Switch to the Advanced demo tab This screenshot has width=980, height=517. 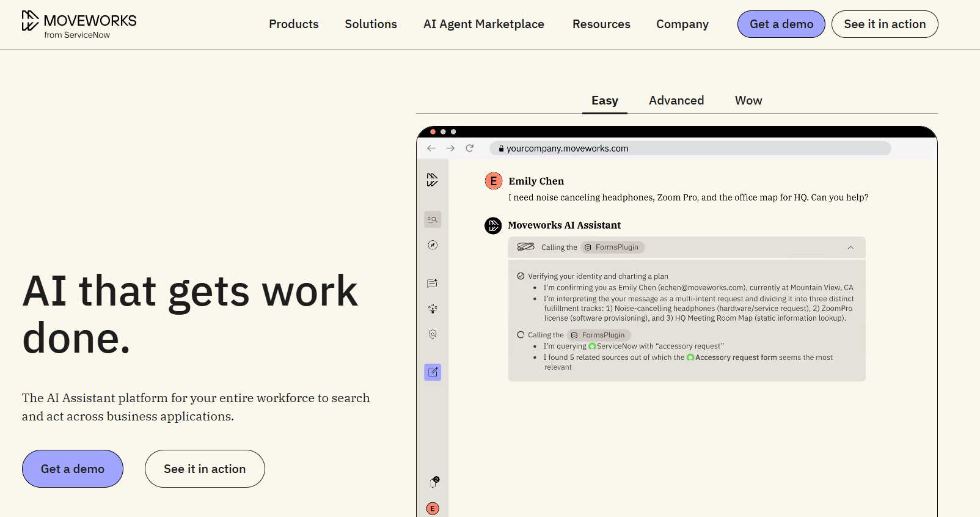click(676, 101)
